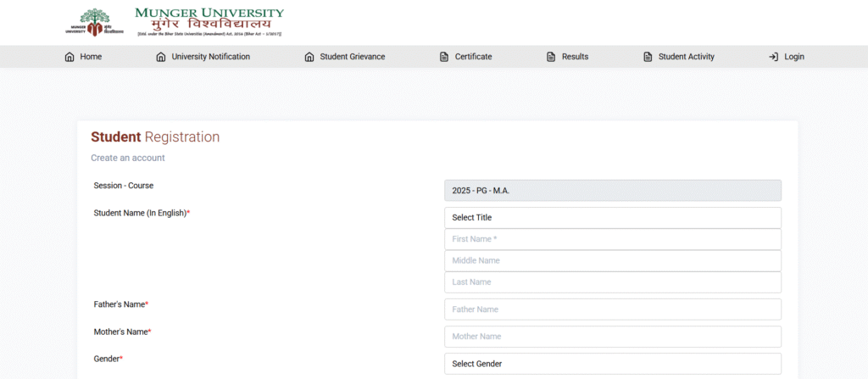Click the 'Create an account' text

[128, 158]
